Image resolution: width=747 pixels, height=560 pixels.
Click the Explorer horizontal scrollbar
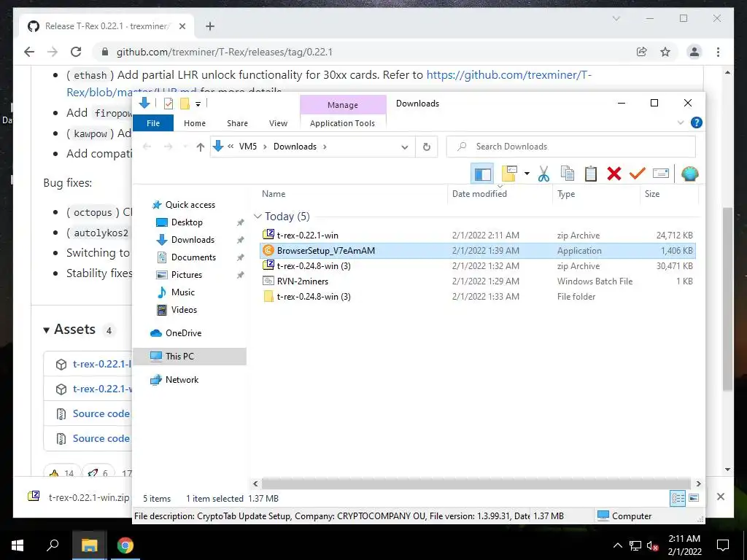tap(476, 484)
